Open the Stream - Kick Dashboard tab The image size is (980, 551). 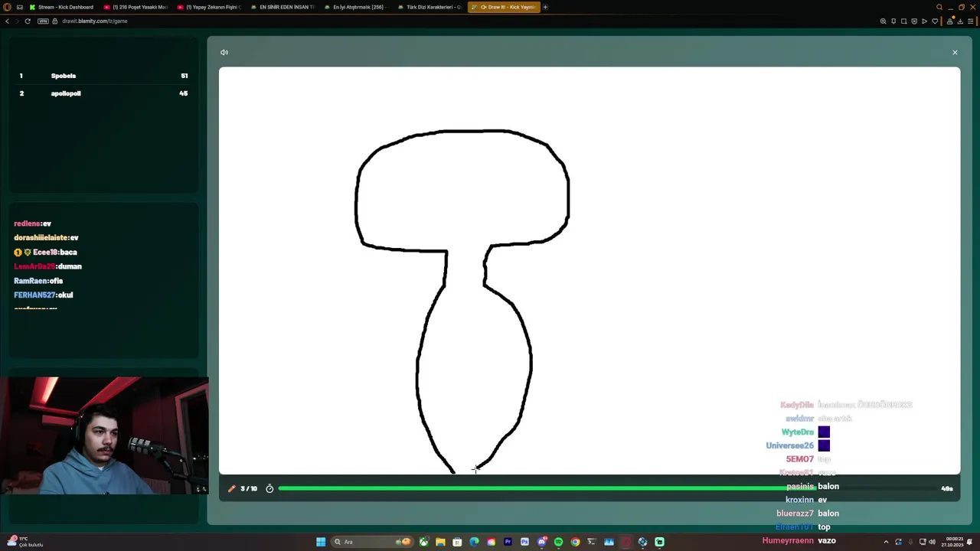point(61,7)
